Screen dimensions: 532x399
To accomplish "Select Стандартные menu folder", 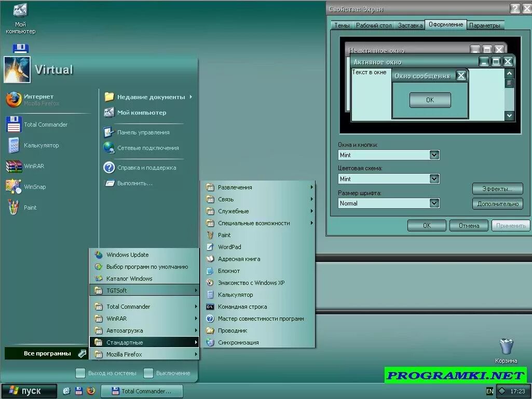I will click(x=144, y=342).
